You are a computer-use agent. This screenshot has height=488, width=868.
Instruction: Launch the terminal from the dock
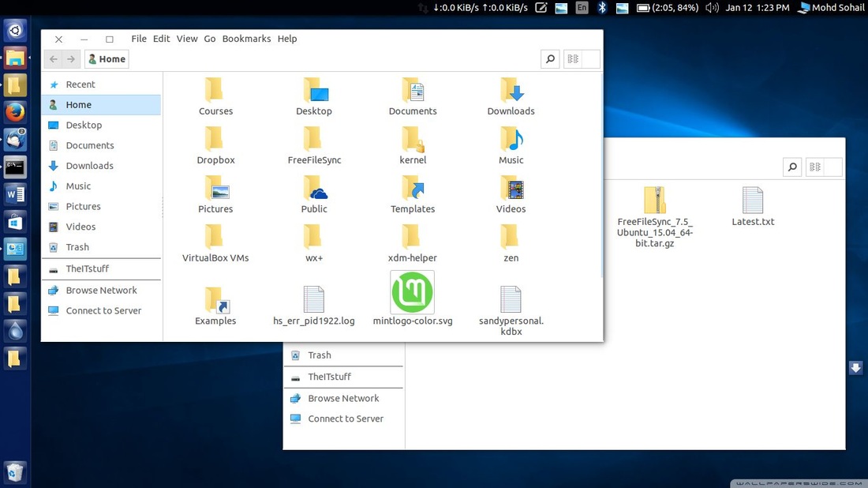coord(16,167)
